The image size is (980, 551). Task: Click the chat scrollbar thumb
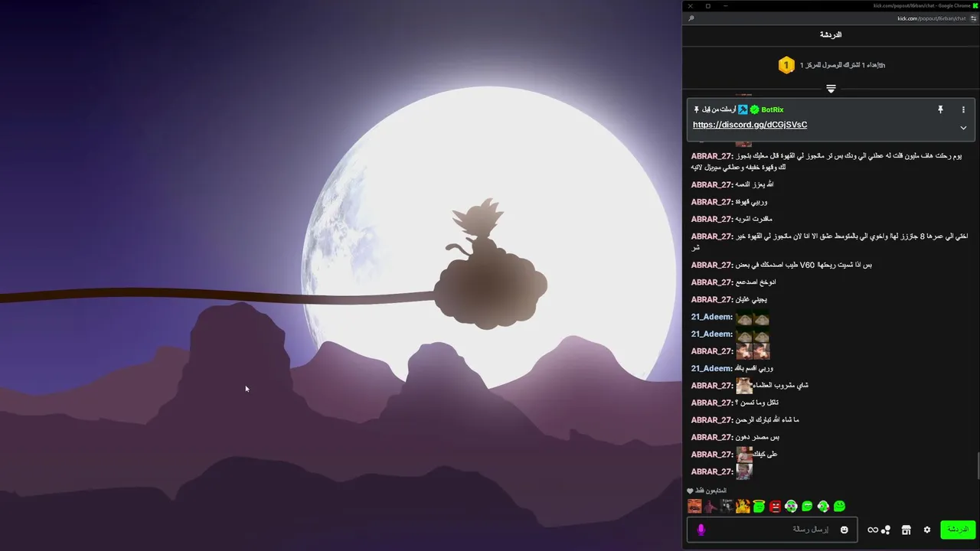pos(977,466)
